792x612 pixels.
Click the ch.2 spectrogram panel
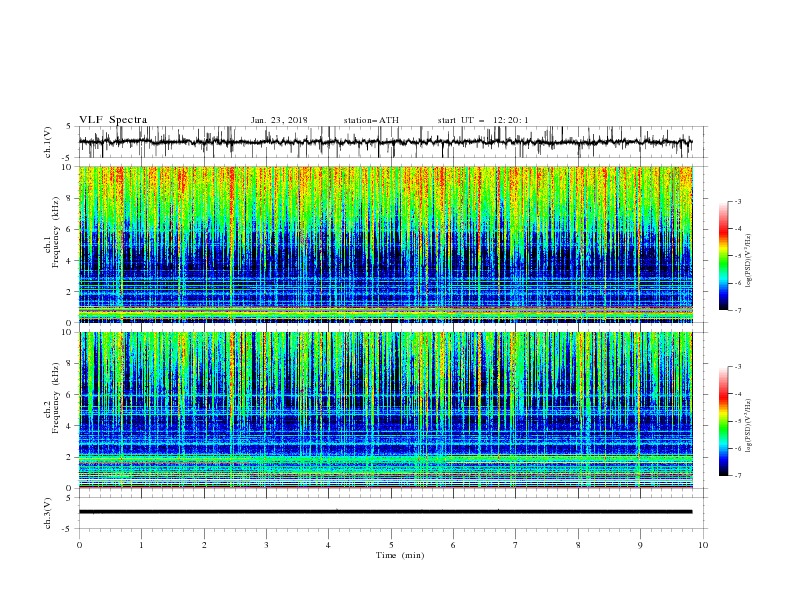(x=385, y=410)
